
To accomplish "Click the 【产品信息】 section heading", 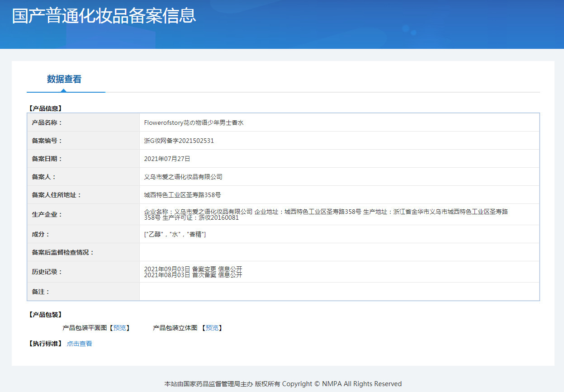I will (x=45, y=109).
